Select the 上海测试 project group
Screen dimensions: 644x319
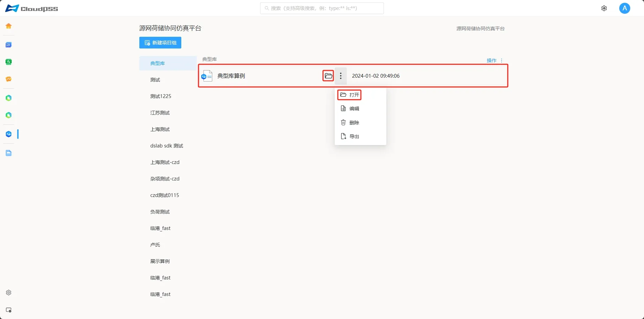point(168,129)
